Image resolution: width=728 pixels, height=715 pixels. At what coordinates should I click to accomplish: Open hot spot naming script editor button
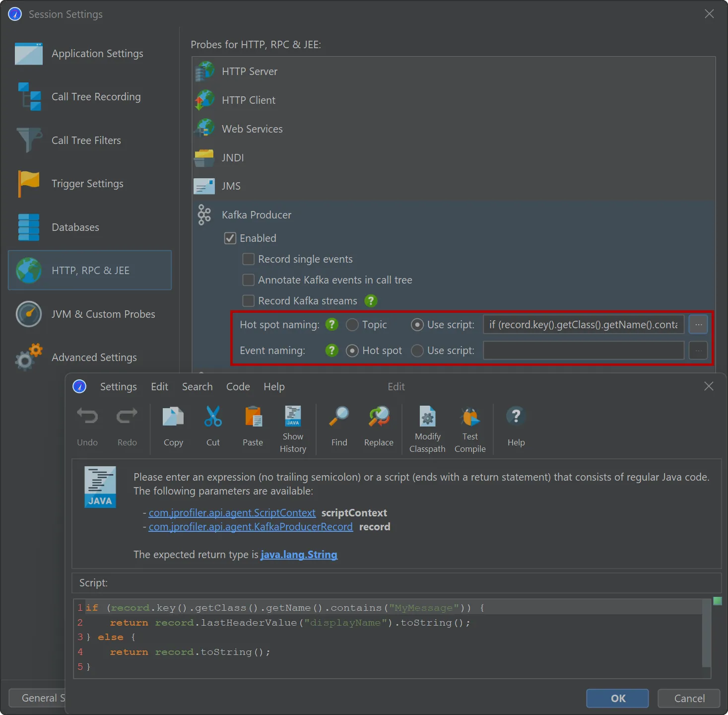pyautogui.click(x=698, y=325)
